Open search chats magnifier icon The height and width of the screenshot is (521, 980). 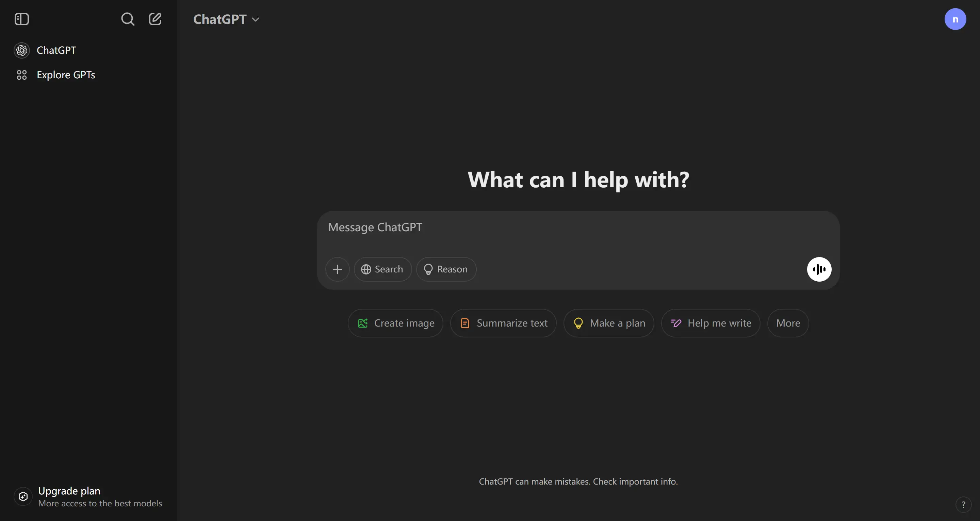[128, 19]
